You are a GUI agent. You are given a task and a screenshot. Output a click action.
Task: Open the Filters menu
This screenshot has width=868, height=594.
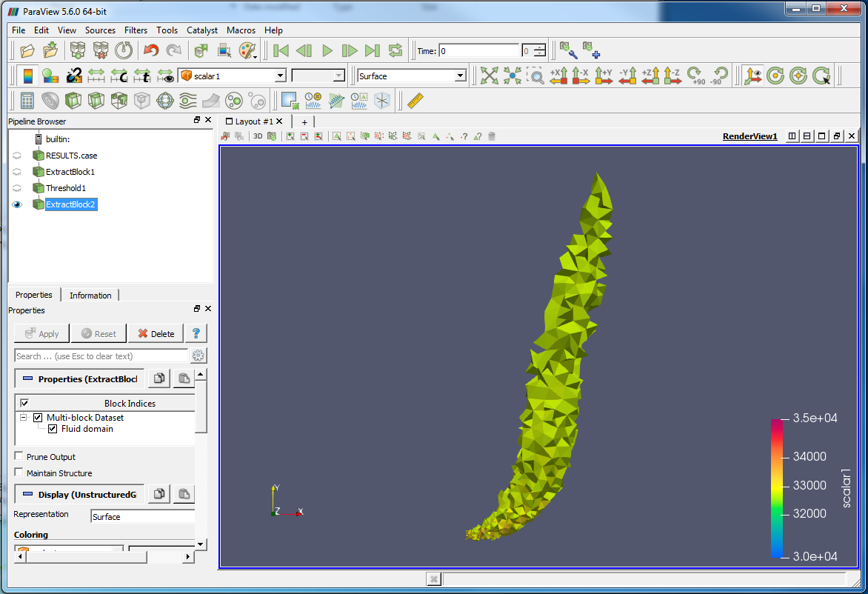coord(136,30)
